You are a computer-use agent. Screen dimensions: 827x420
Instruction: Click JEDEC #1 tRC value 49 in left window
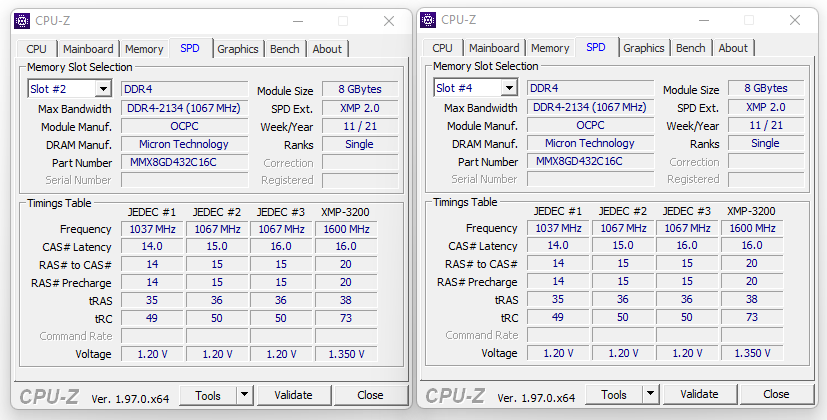click(152, 318)
